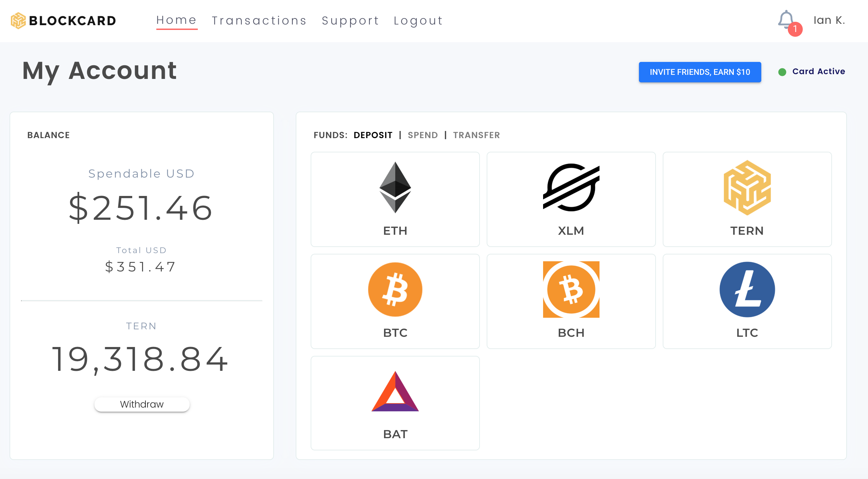The height and width of the screenshot is (479, 868).
Task: Click the notification badge showing 1
Action: click(x=794, y=30)
